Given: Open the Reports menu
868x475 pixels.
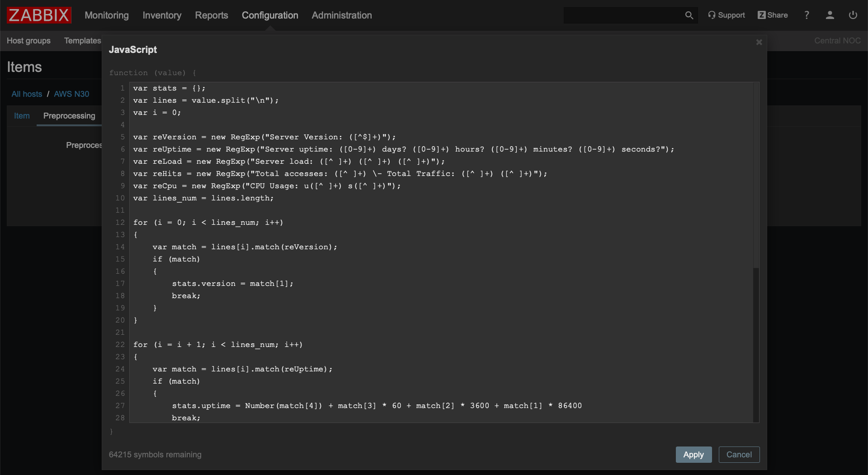Looking at the screenshot, I should pyautogui.click(x=211, y=15).
